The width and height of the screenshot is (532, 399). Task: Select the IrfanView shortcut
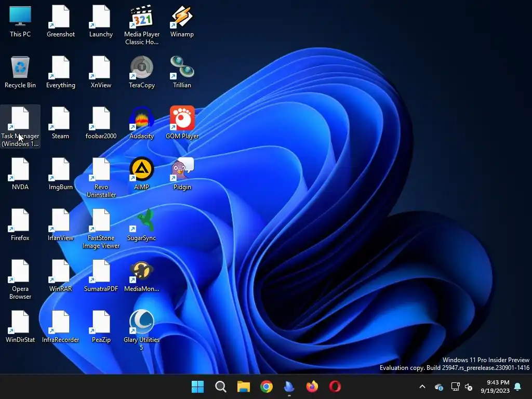pyautogui.click(x=61, y=224)
